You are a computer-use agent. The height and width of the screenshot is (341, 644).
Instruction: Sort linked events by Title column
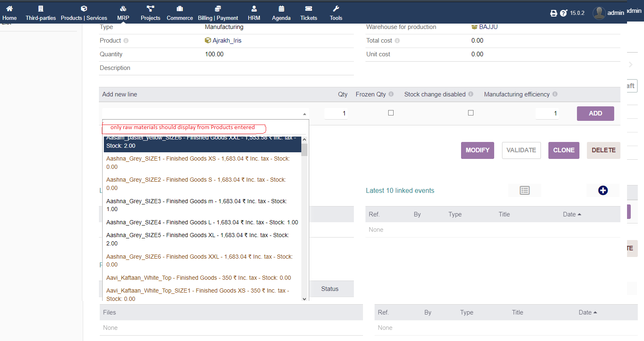coord(504,214)
